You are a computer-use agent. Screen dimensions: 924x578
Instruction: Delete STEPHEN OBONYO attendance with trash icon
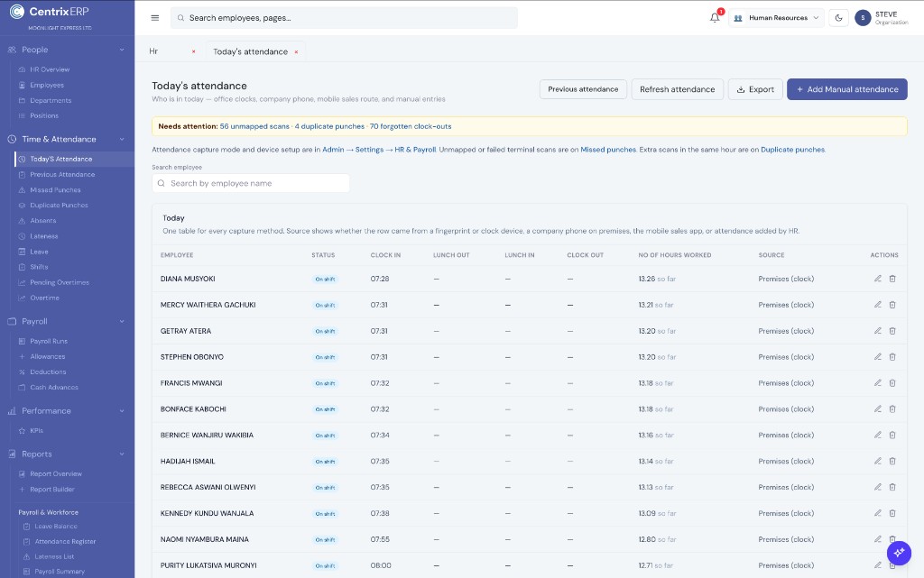[892, 357]
